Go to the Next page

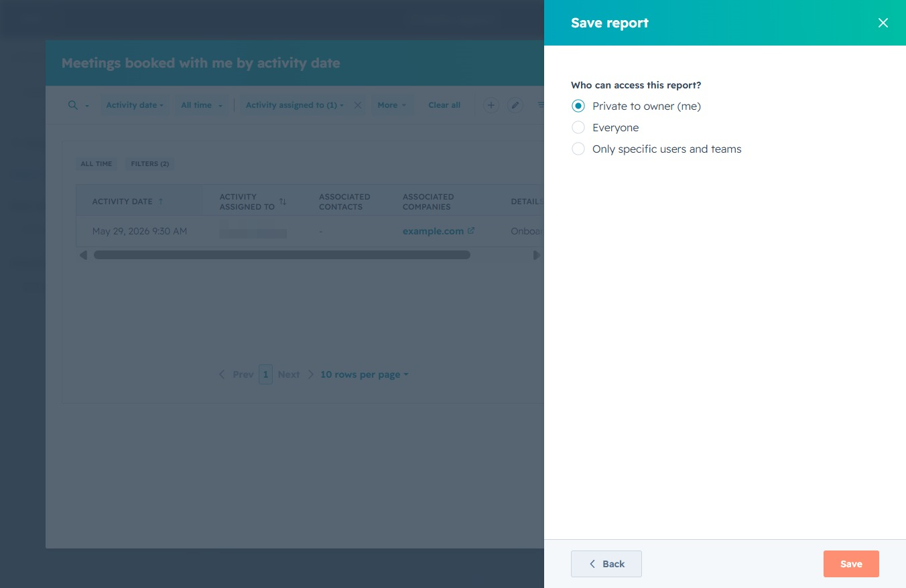pos(296,374)
